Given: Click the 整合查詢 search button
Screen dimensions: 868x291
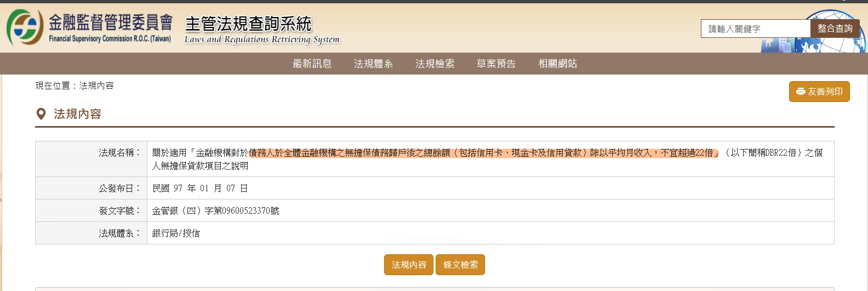Looking at the screenshot, I should click(835, 28).
